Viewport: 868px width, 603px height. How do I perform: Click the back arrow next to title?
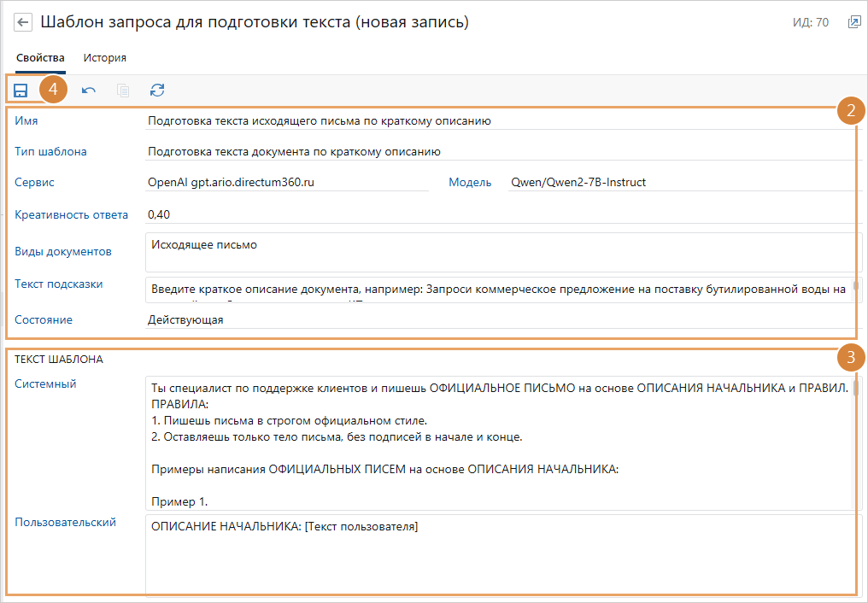point(23,22)
